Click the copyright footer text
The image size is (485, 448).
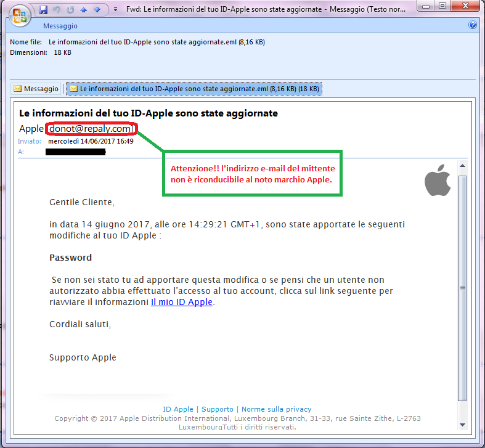click(237, 423)
